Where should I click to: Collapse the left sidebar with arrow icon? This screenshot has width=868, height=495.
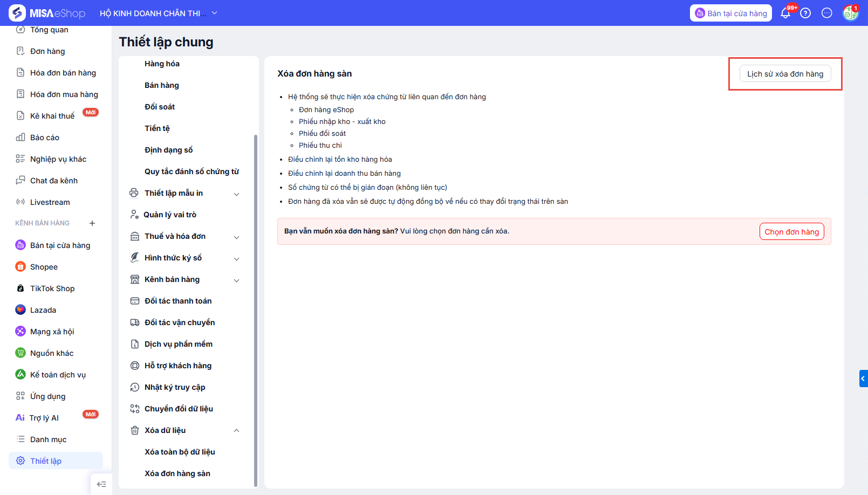(x=101, y=484)
